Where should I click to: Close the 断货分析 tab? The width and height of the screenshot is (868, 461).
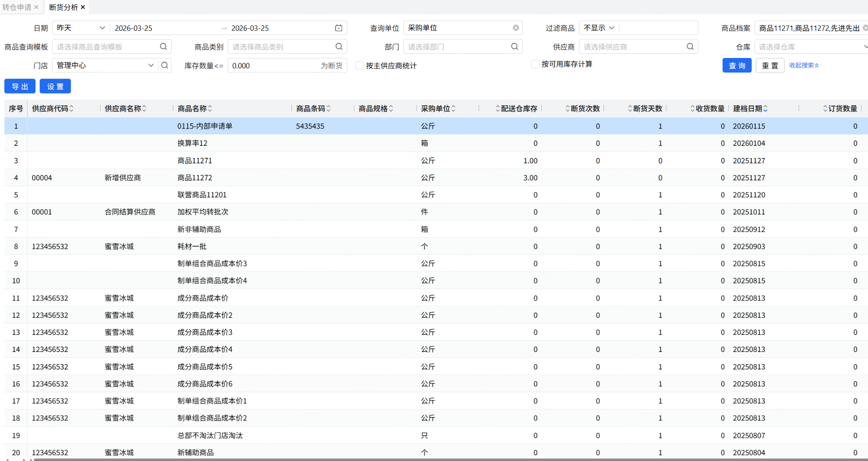[83, 7]
